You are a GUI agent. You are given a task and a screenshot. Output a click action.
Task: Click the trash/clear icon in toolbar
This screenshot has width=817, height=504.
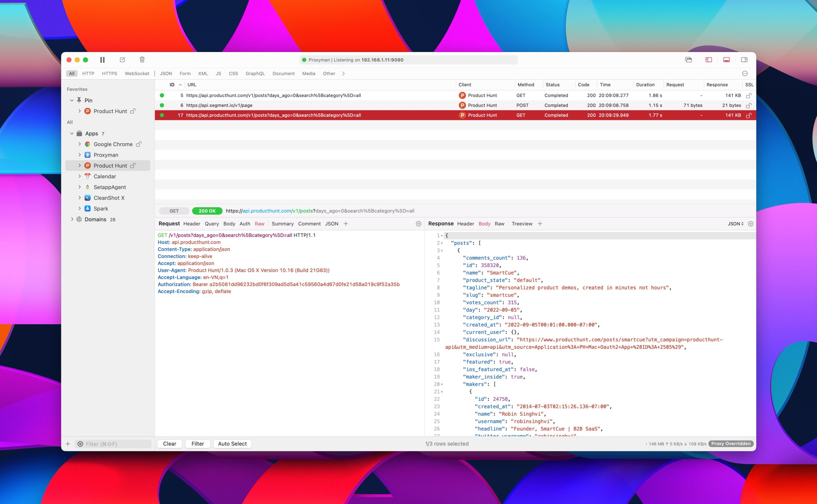(x=142, y=60)
